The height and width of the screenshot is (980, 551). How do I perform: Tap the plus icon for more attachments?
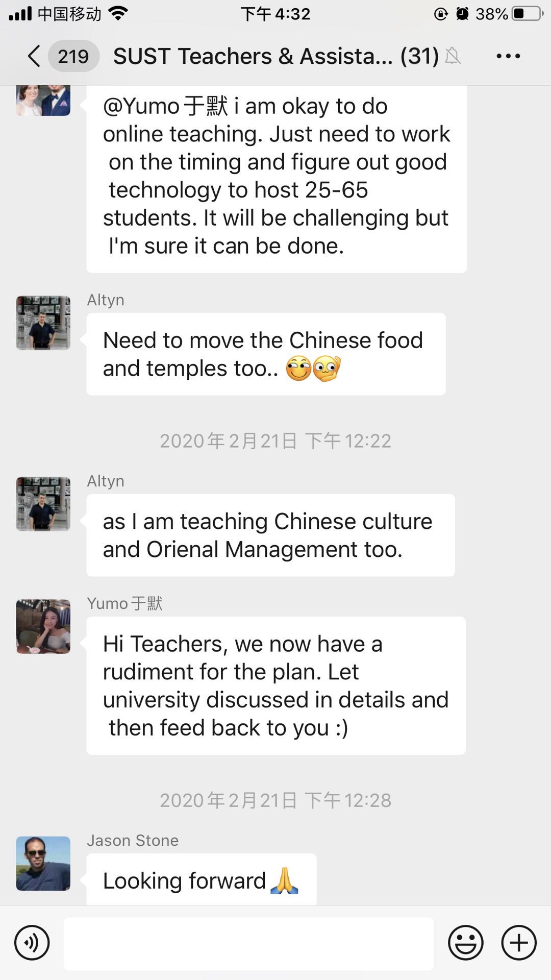click(519, 943)
